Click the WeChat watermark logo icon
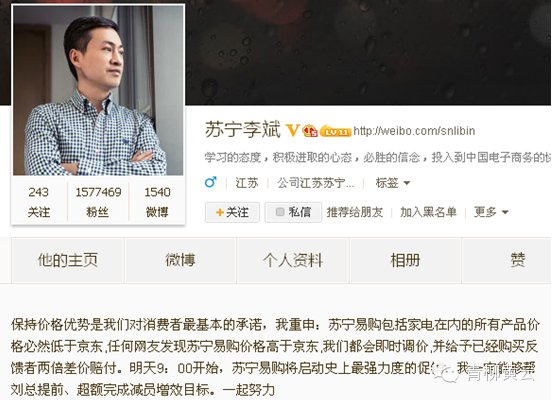The image size is (553, 400). point(445,374)
